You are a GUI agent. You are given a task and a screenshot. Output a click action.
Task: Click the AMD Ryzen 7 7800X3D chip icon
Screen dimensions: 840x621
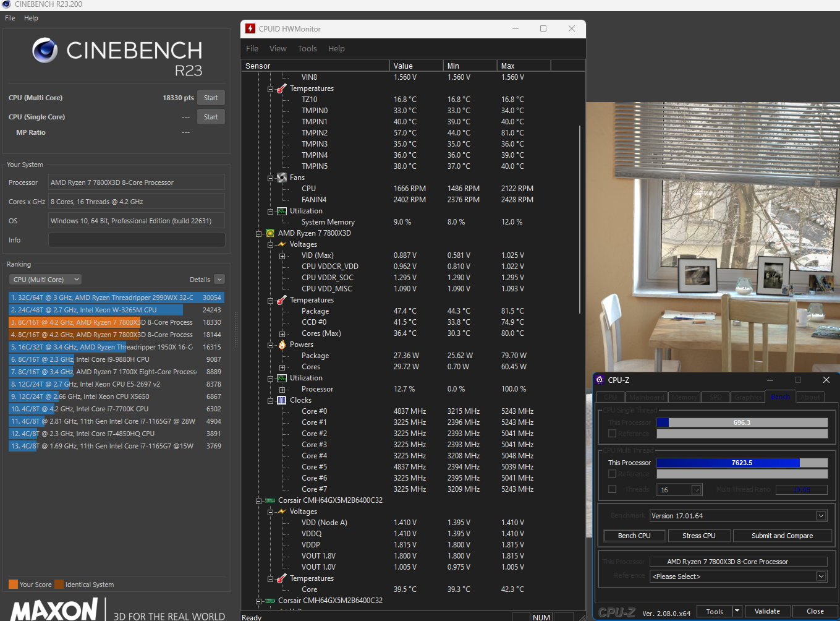click(270, 233)
